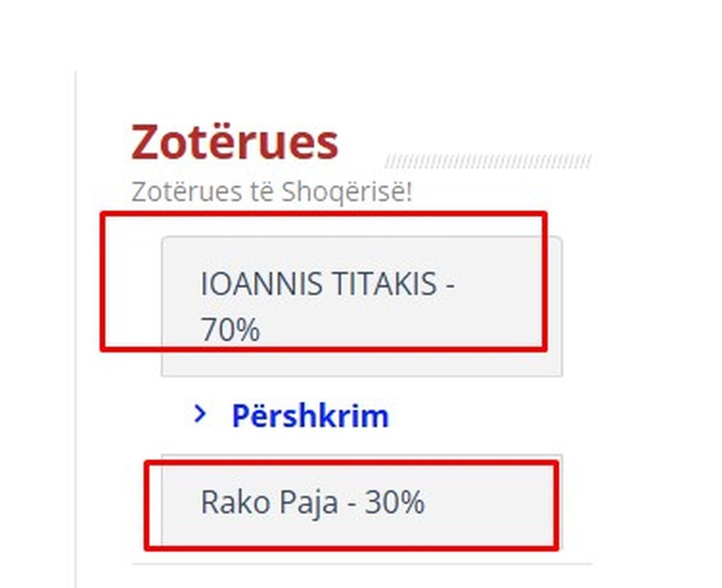
Task: Click the gray panel's bottom edge below 70%
Action: tap(361, 375)
